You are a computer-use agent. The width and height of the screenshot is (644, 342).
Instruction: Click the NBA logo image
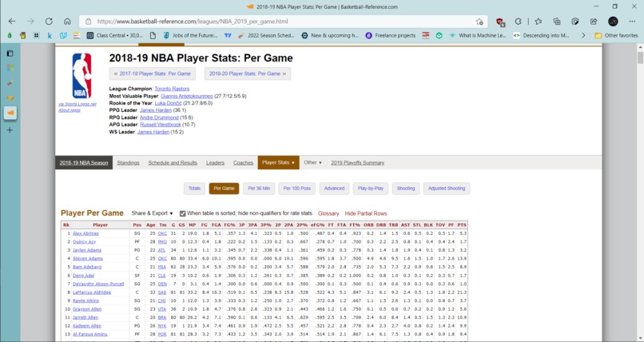coord(81,76)
